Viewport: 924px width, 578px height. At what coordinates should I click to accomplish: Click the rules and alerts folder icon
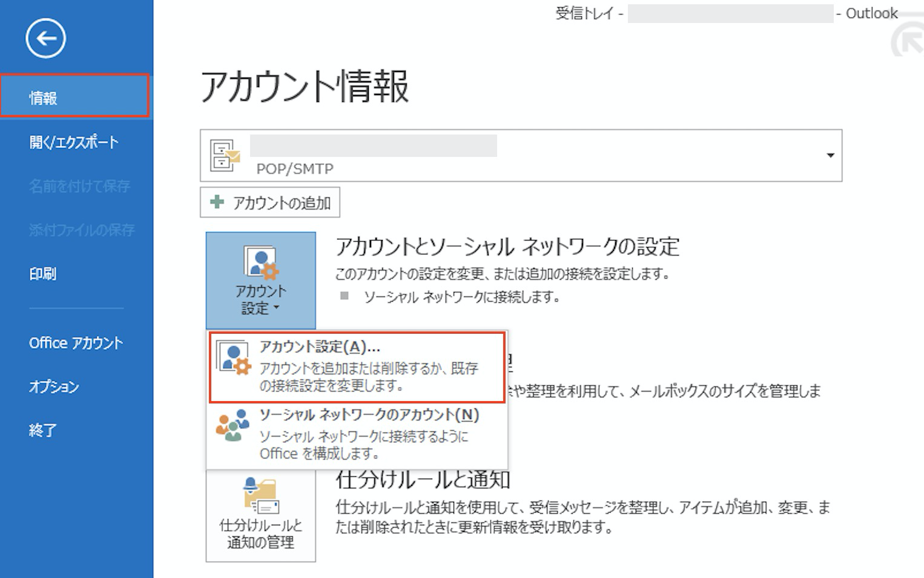[x=261, y=495]
